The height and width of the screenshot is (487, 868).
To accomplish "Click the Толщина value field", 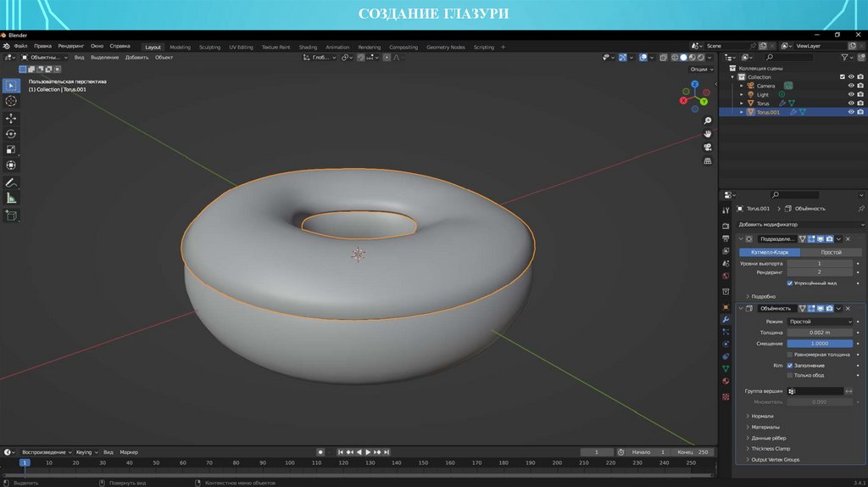I will pos(820,333).
